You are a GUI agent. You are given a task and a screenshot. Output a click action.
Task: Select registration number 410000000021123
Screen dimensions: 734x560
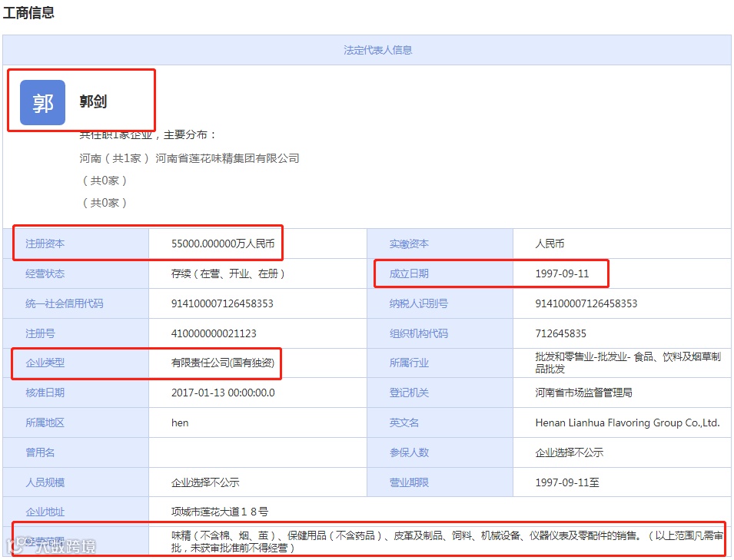pyautogui.click(x=214, y=333)
